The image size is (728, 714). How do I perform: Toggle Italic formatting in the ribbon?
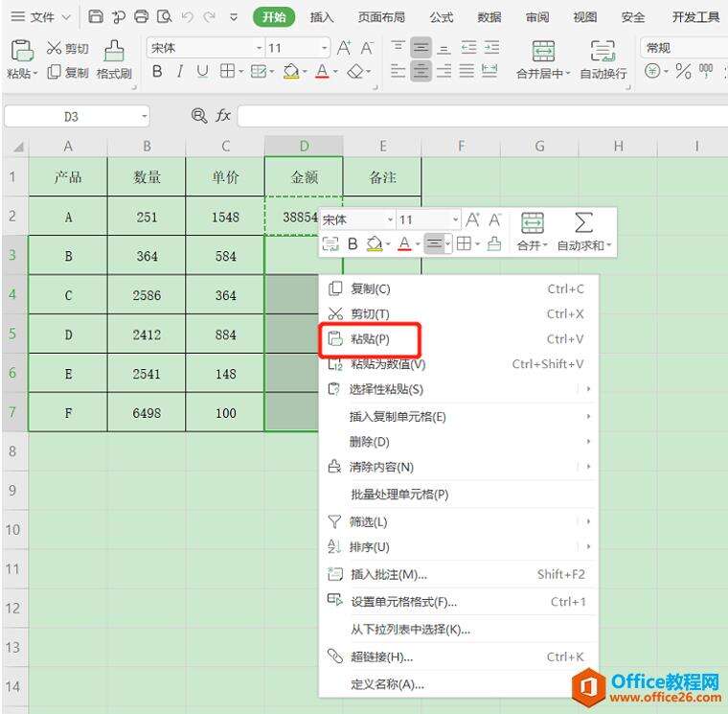(x=179, y=72)
